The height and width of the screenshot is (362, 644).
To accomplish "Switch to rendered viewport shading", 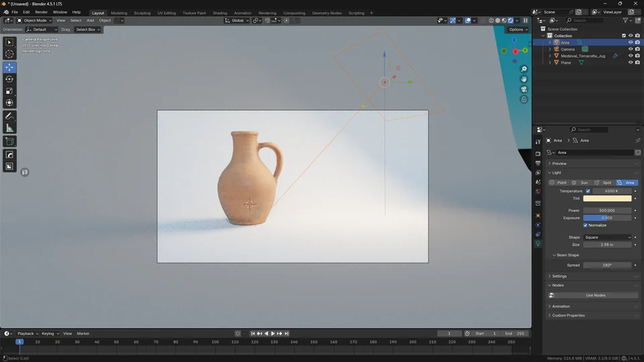I will click(511, 21).
